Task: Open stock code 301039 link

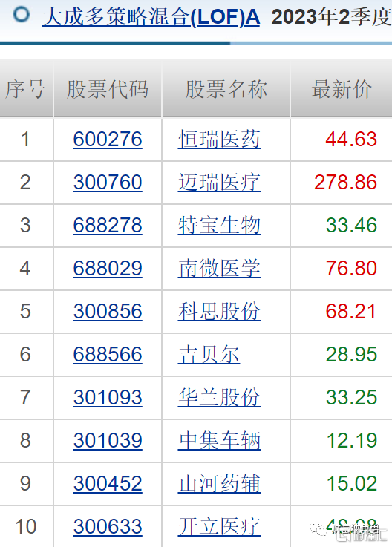Action: [x=108, y=440]
